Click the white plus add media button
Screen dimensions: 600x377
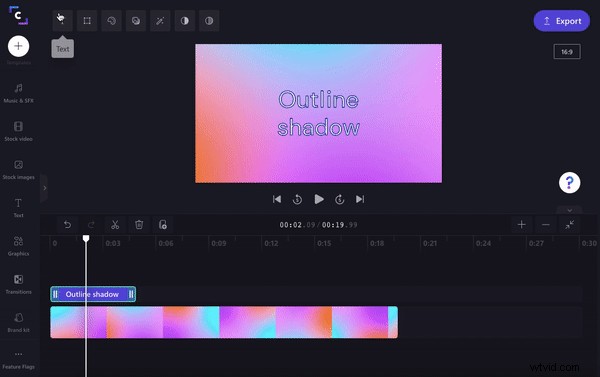[18, 46]
